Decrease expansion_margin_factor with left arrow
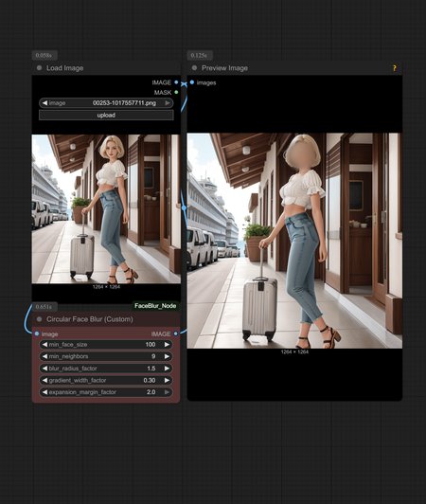The image size is (426, 504). point(44,392)
